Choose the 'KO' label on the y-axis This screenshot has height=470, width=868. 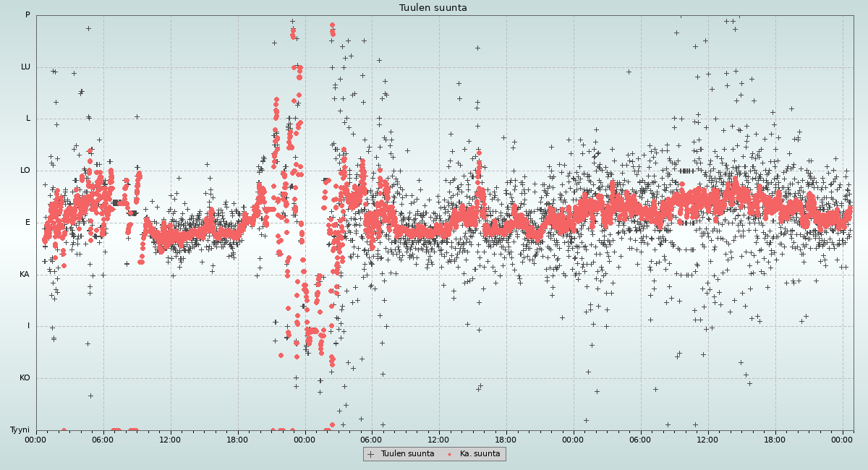point(25,378)
